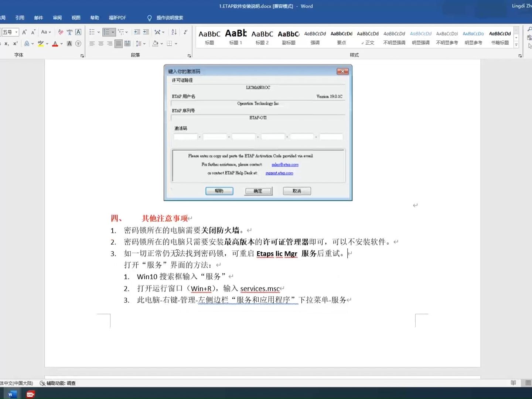532x399 pixels.
Task: Apply text effects with the outlined-A icon
Action: tap(27, 44)
